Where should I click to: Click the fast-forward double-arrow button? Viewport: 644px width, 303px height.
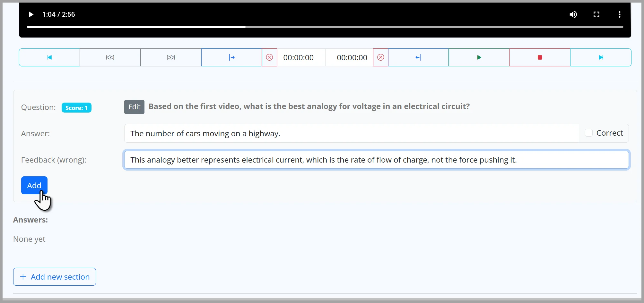171,57
